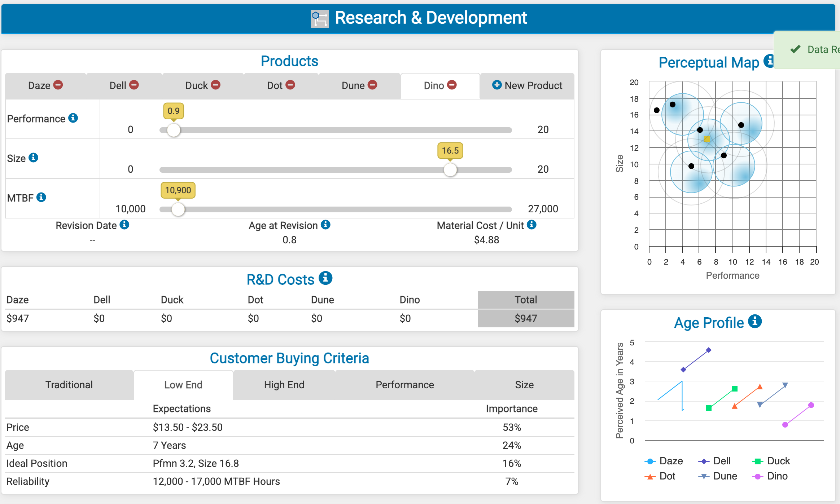Select the Traditional buying criteria tab
Viewport: 840px width, 504px height.
point(69,385)
